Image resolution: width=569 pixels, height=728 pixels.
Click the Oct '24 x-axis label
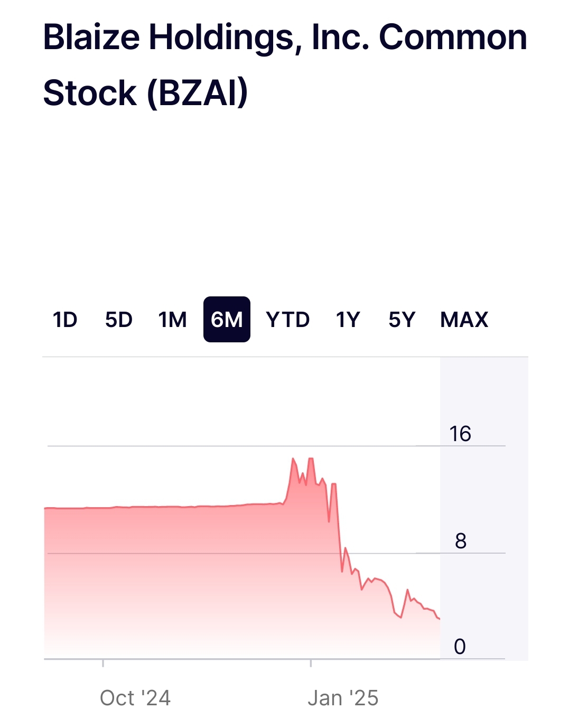coord(135,698)
